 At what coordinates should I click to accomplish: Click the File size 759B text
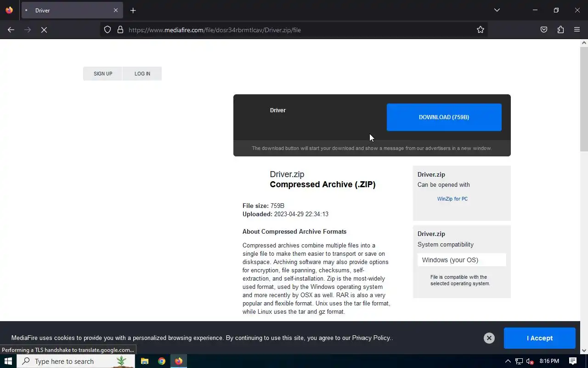(x=263, y=206)
